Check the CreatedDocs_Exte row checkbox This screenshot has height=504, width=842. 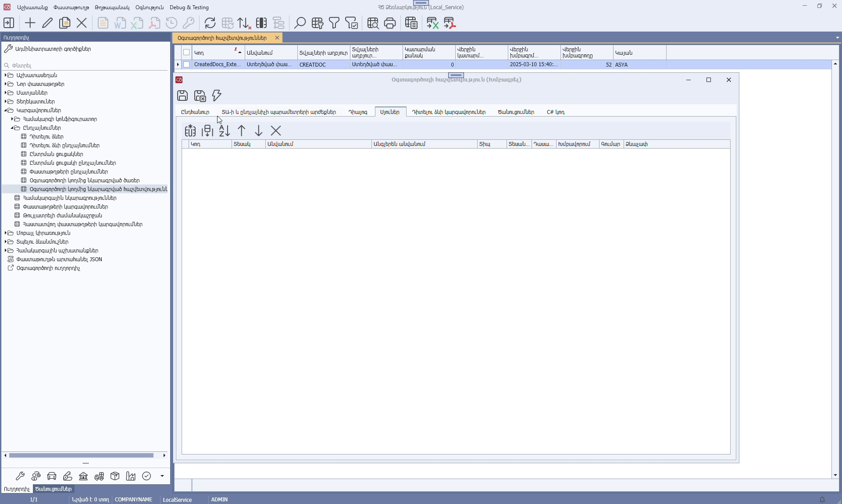(x=186, y=64)
